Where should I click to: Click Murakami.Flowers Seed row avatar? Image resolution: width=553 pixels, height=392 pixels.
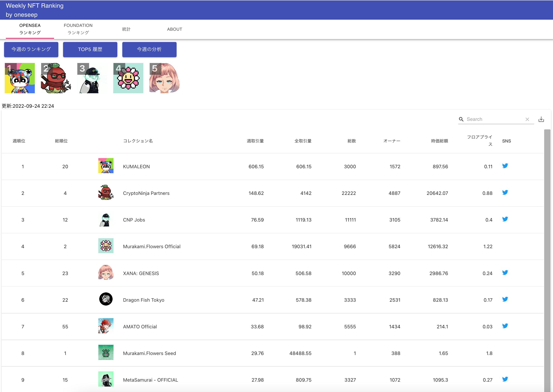(x=106, y=352)
